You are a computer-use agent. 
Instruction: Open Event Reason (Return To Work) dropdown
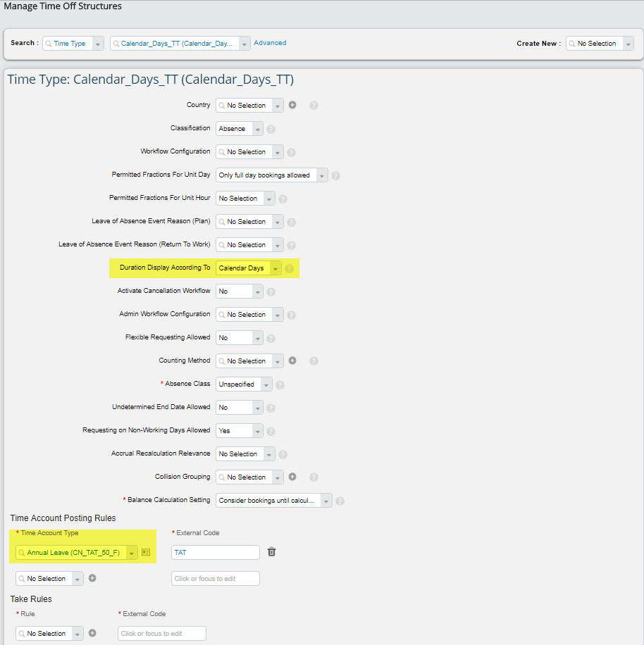pos(278,245)
